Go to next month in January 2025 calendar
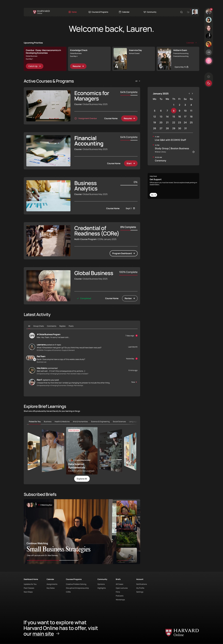223x644 pixels. click(x=192, y=93)
